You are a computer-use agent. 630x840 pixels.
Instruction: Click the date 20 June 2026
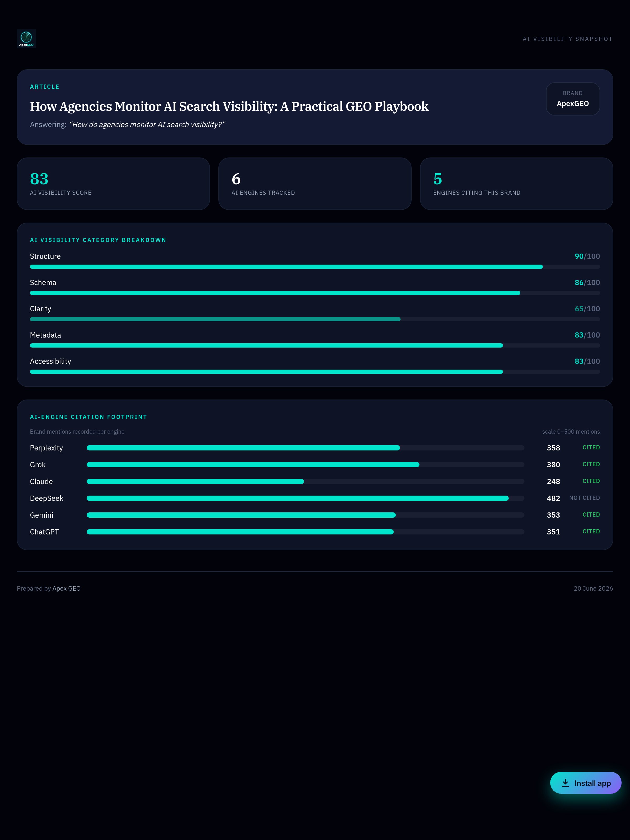click(x=593, y=589)
